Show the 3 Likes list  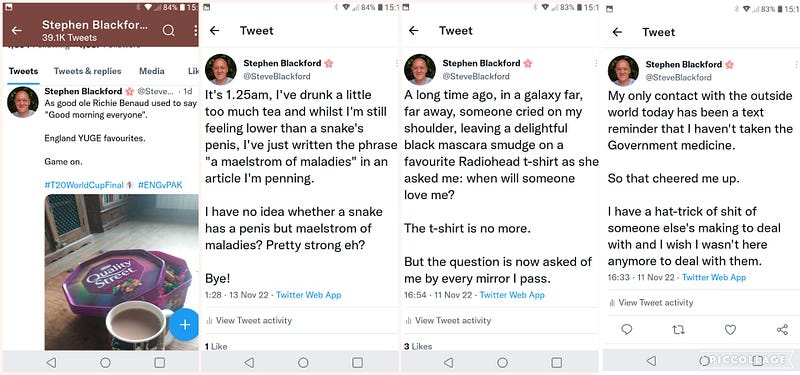[418, 346]
